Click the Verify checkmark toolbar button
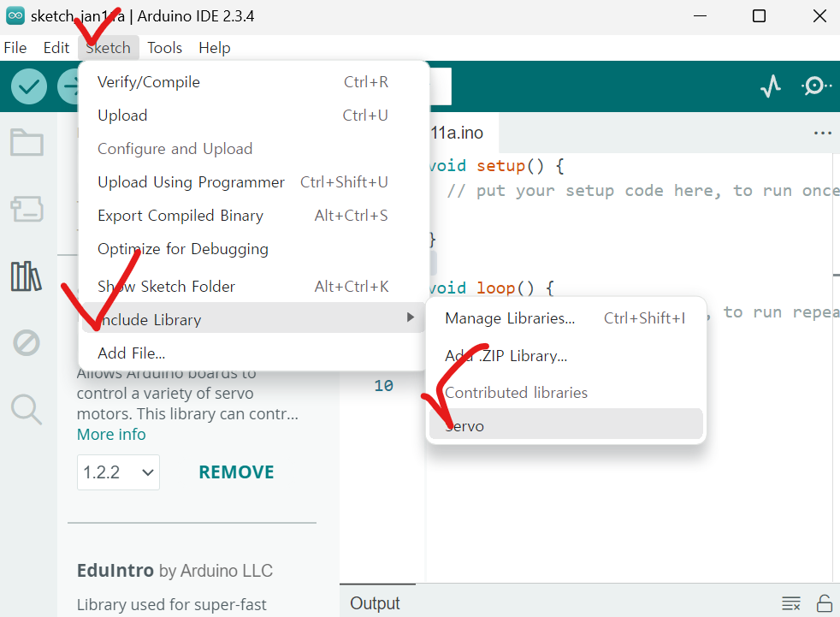Viewport: 840px width, 617px height. (29, 86)
